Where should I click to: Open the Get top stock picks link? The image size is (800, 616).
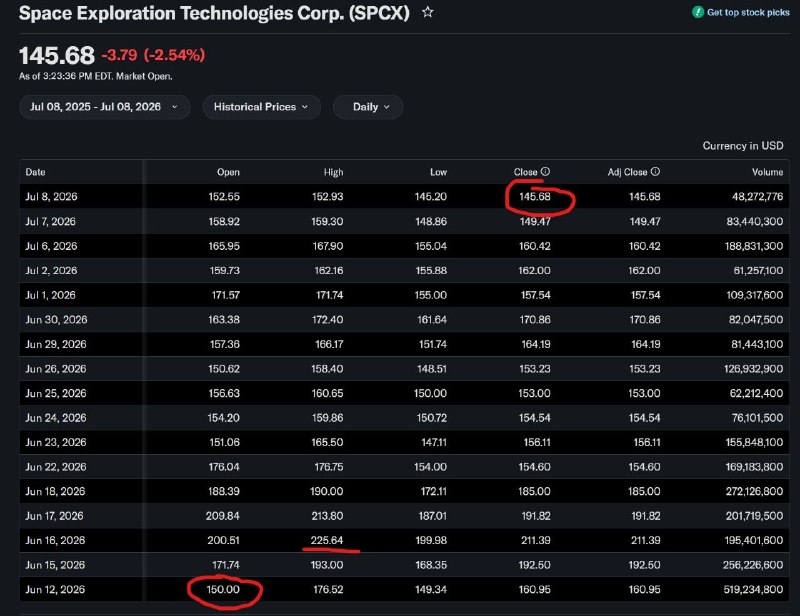click(748, 12)
